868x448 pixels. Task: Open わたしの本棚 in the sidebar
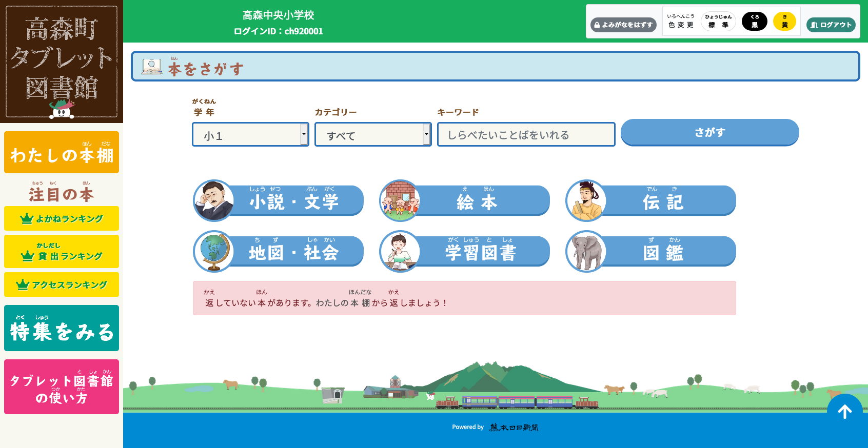[x=62, y=153]
